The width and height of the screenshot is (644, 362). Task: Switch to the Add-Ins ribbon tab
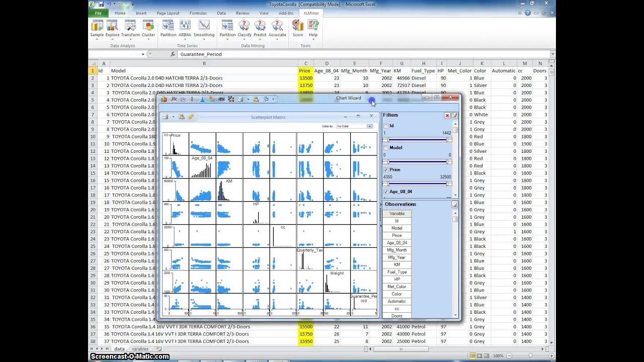tap(286, 13)
